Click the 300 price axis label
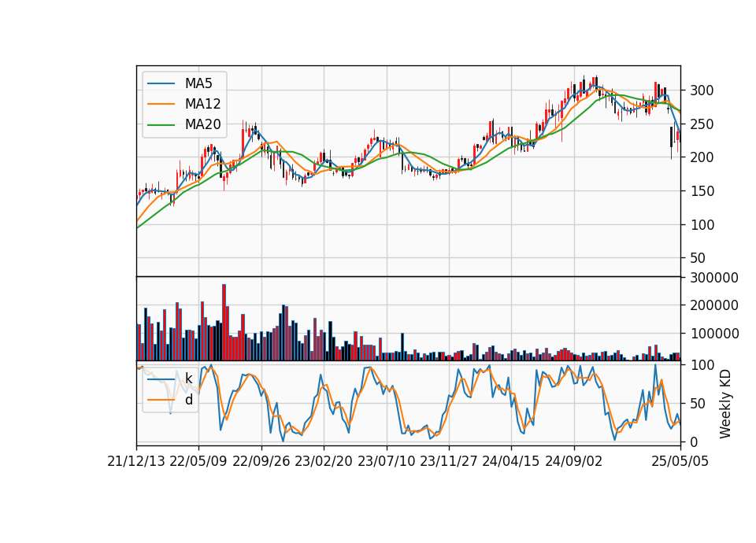 coord(702,90)
